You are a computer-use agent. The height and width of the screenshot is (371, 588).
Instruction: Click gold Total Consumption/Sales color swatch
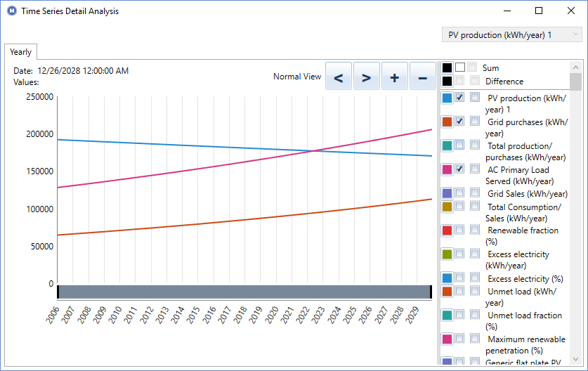point(447,207)
